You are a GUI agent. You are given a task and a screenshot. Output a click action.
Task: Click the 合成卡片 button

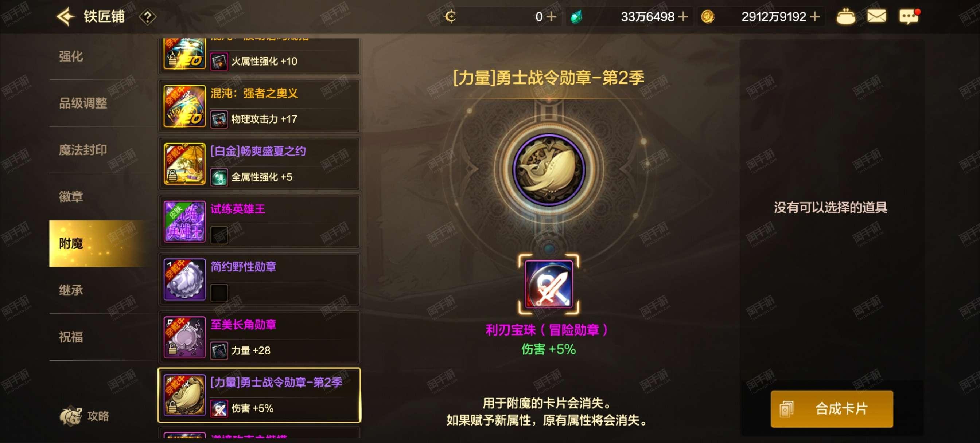tap(832, 409)
